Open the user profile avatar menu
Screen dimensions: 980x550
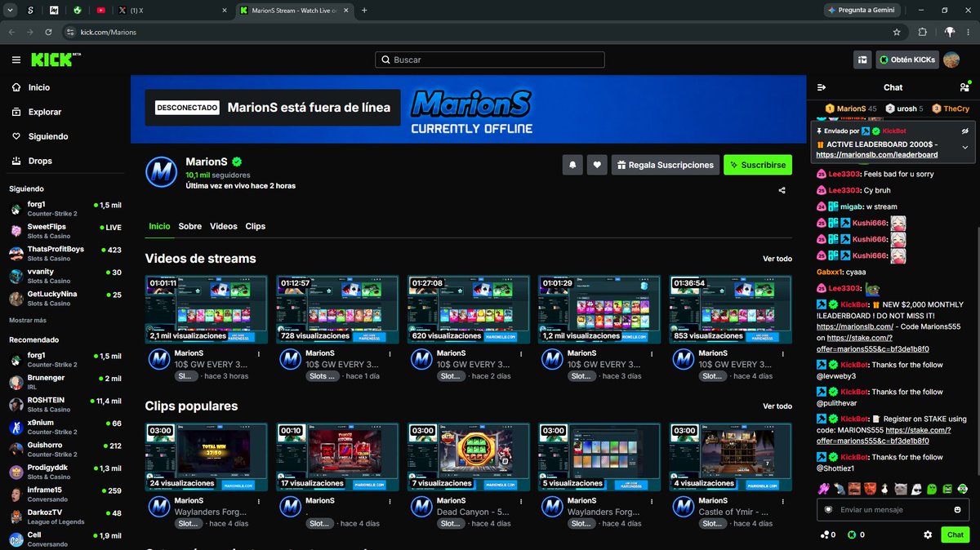[951, 60]
